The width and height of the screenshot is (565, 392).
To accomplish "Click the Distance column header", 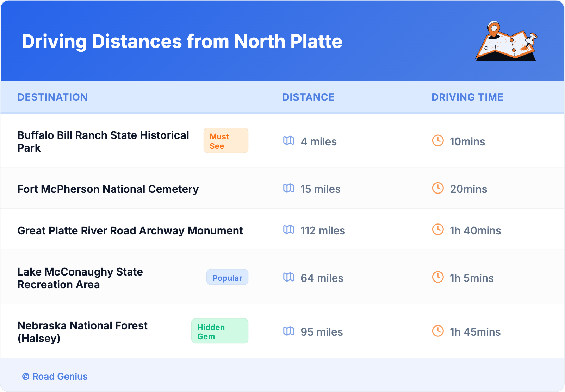I will pyautogui.click(x=308, y=97).
